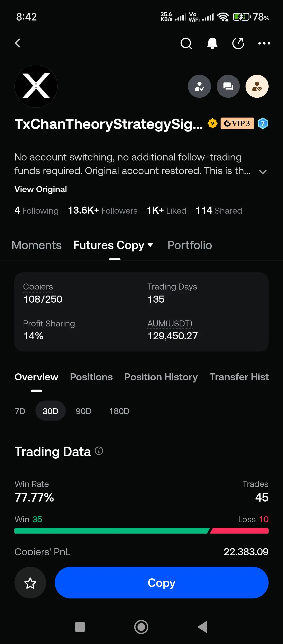Tap the View Original link
Image resolution: width=283 pixels, height=644 pixels.
click(x=41, y=189)
